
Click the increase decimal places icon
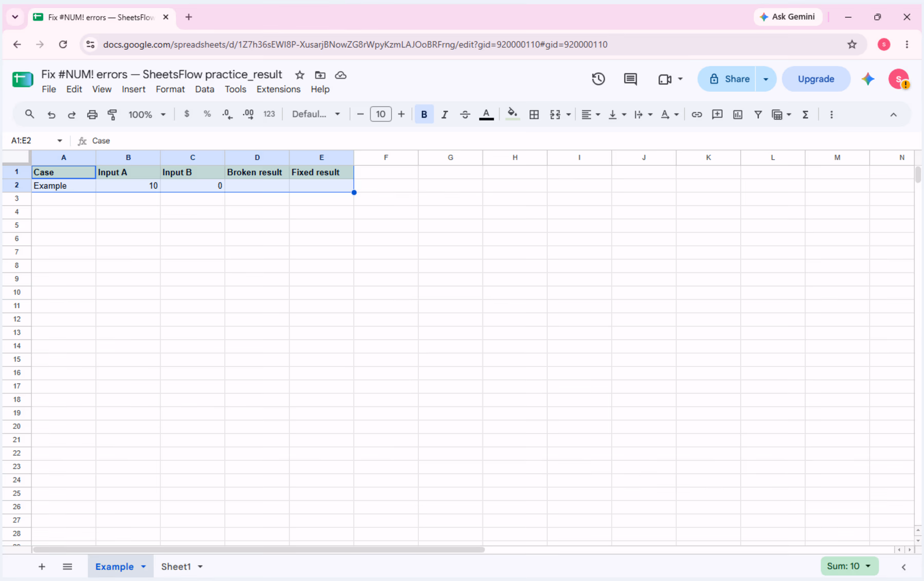(248, 114)
